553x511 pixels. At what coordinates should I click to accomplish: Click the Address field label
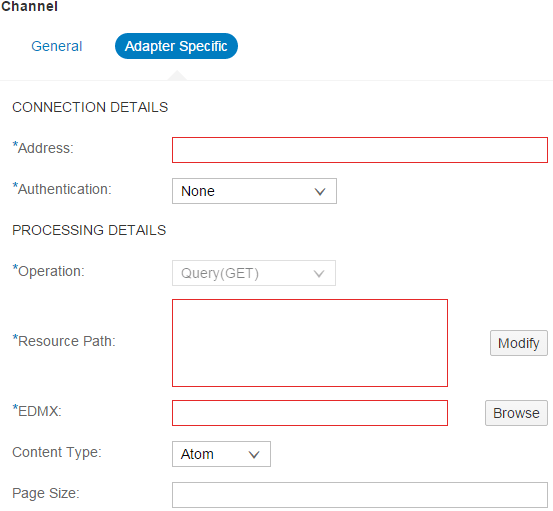click(x=43, y=148)
